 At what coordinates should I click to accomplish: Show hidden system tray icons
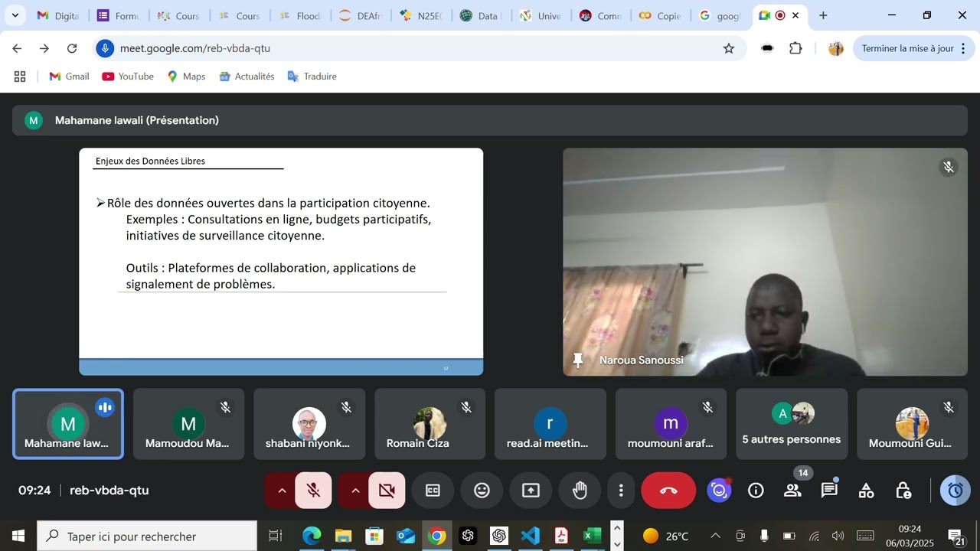[715, 536]
